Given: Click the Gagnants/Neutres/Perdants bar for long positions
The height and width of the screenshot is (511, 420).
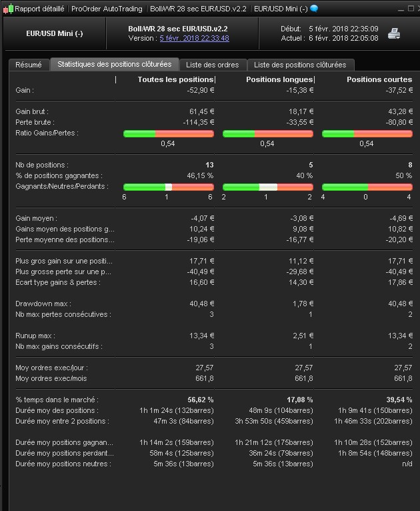Looking at the screenshot, I should point(267,187).
